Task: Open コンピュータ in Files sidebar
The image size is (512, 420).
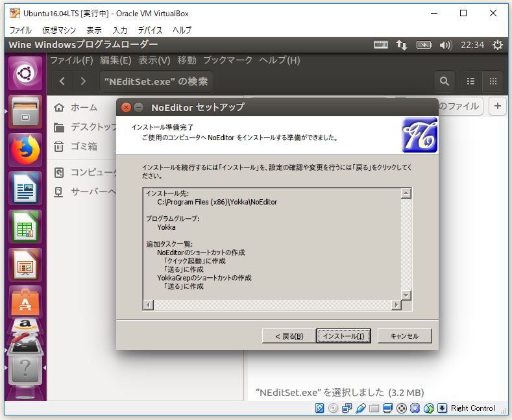Action: tap(84, 172)
